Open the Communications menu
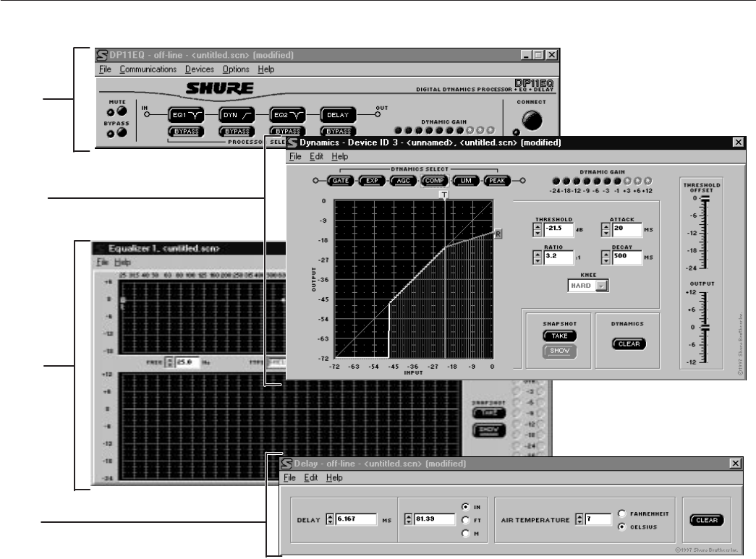Image resolution: width=756 pixels, height=559 pixels. [148, 69]
